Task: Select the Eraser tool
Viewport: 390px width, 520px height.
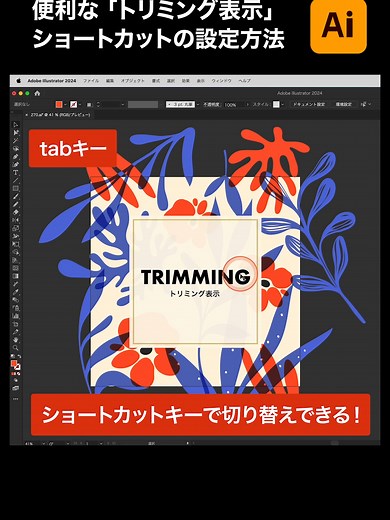Action: [x=16, y=212]
